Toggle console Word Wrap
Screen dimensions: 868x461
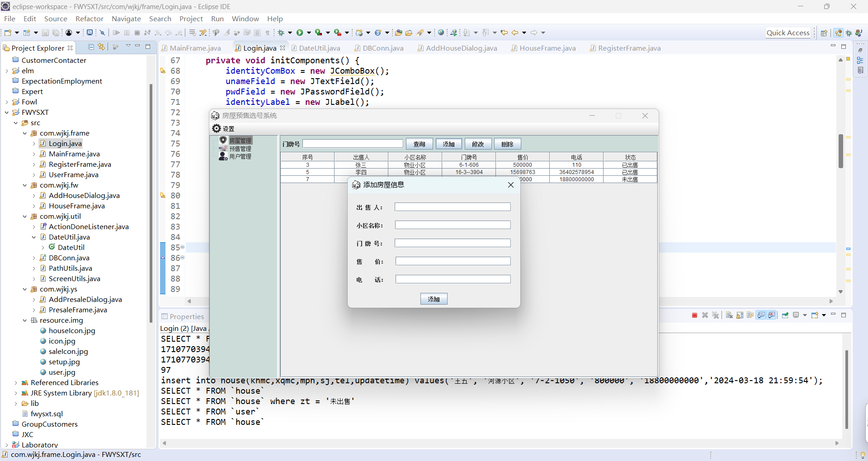coord(750,315)
